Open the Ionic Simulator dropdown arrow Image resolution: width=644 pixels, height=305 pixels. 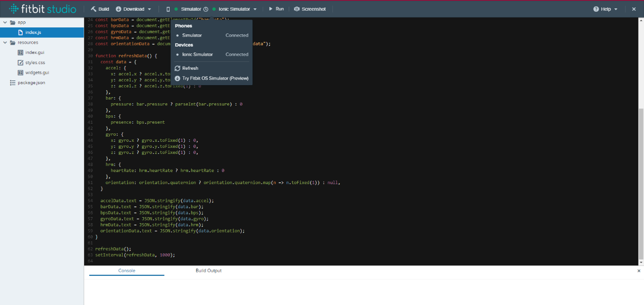(255, 9)
